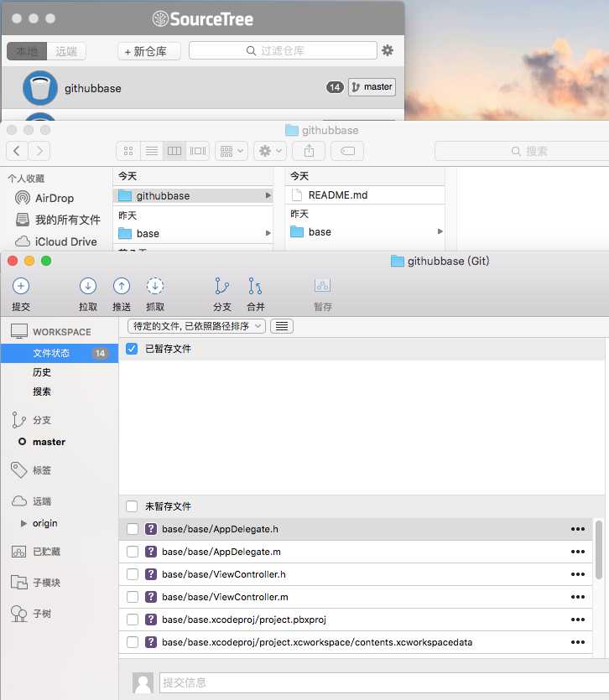Click the Remotes (远端) cloud sidebar icon

(x=18, y=500)
